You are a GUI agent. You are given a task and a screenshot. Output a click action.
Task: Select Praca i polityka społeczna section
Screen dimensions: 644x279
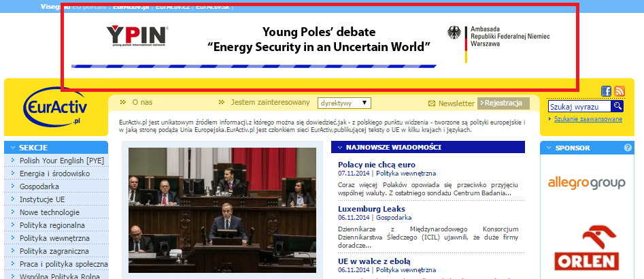pos(64,264)
